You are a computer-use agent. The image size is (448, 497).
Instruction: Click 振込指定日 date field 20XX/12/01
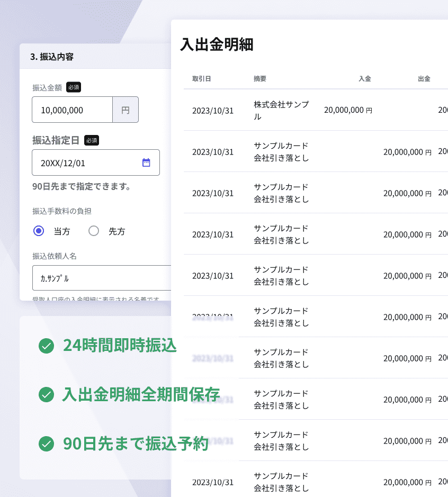pos(96,162)
